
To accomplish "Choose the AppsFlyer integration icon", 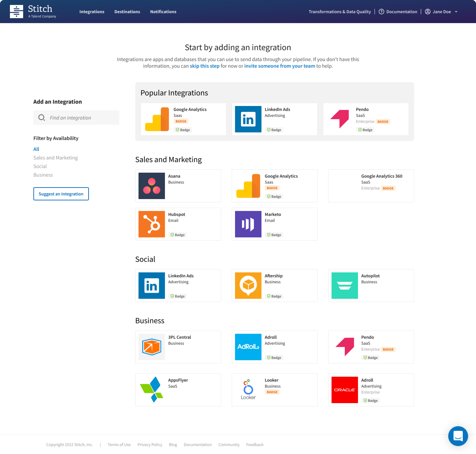I will (151, 389).
